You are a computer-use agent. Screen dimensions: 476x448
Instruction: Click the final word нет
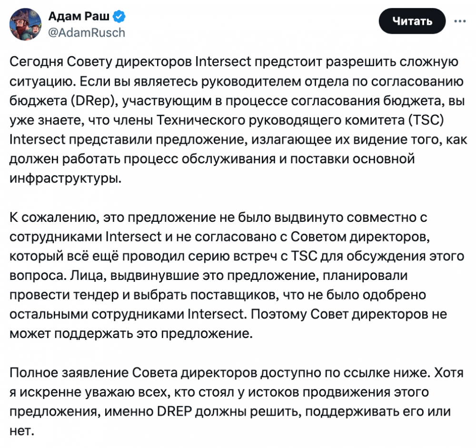(20, 431)
